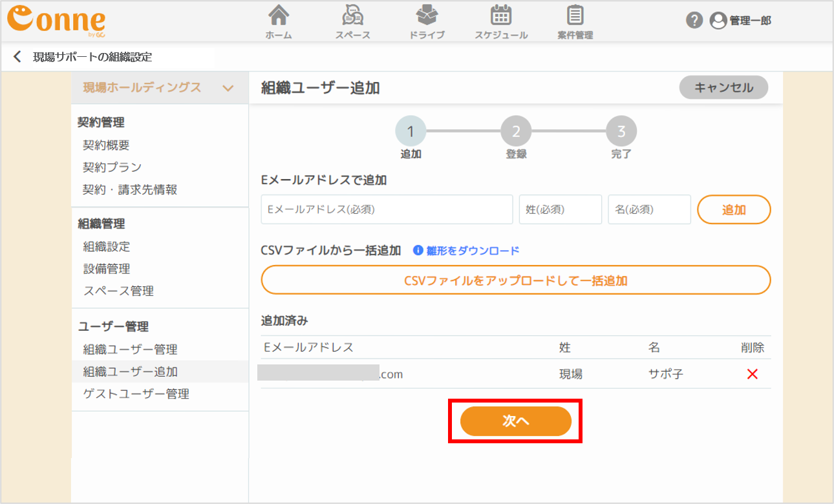834x504 pixels.
Task: Focus the Eメールアドレス(必須) input field
Action: click(x=387, y=209)
